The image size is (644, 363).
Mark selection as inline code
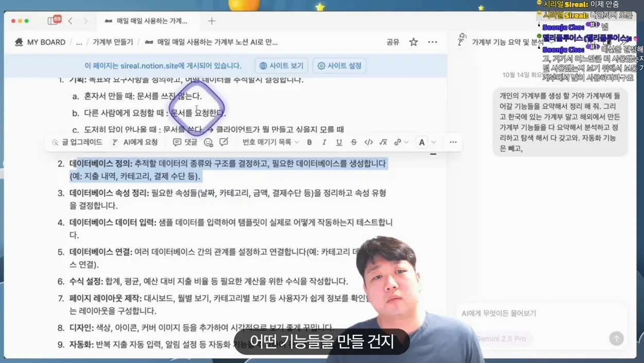coord(369,142)
